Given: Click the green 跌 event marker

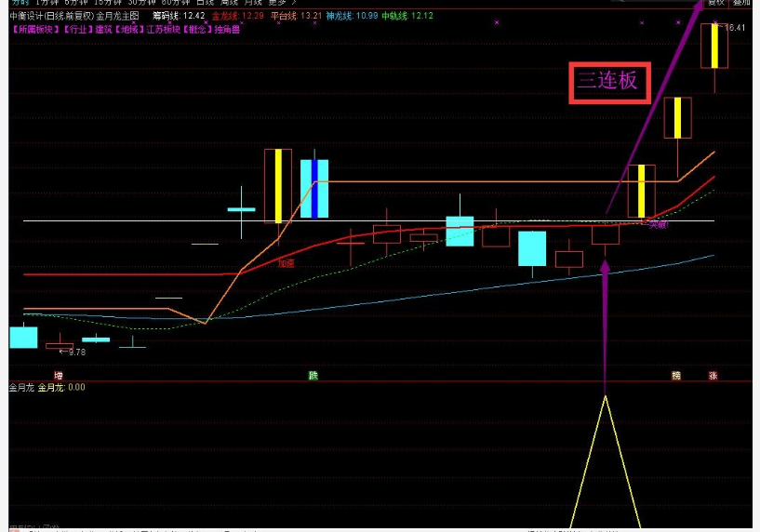Looking at the screenshot, I should pos(313,376).
